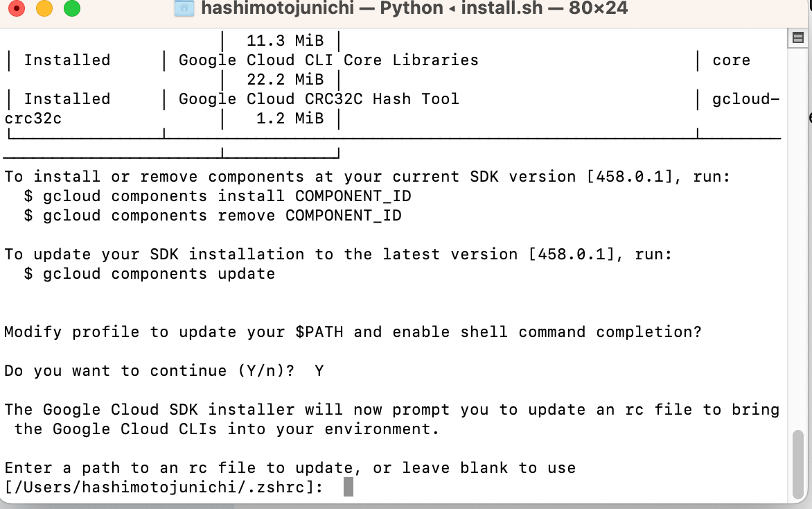Click 'Google Cloud CLI Core Libraries' row
The width and height of the screenshot is (812, 509).
[x=328, y=60]
